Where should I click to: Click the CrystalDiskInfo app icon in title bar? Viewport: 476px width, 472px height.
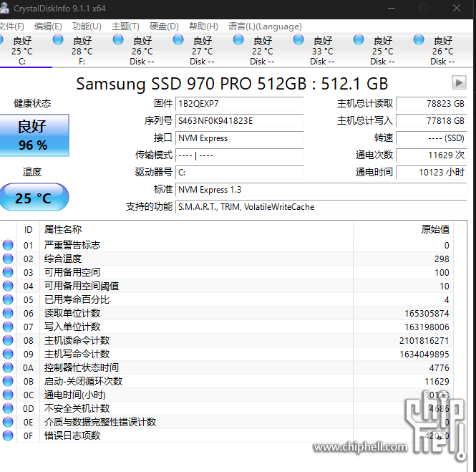click(x=4, y=8)
